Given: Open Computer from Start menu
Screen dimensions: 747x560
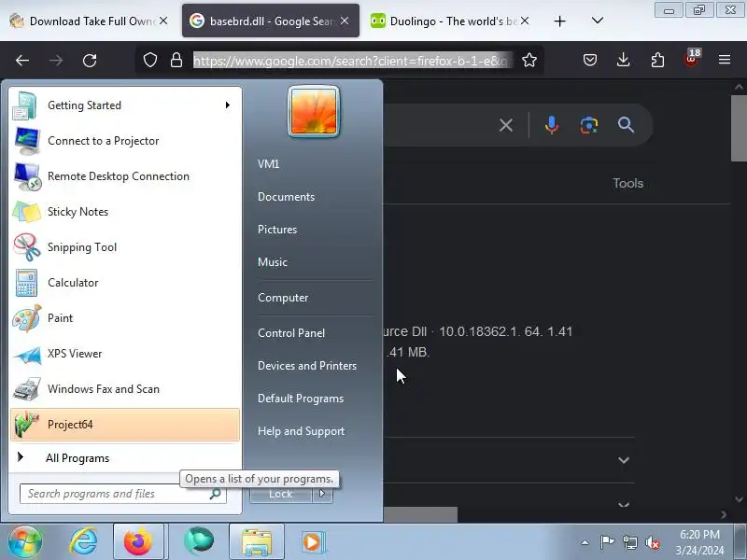Looking at the screenshot, I should pyautogui.click(x=283, y=298).
